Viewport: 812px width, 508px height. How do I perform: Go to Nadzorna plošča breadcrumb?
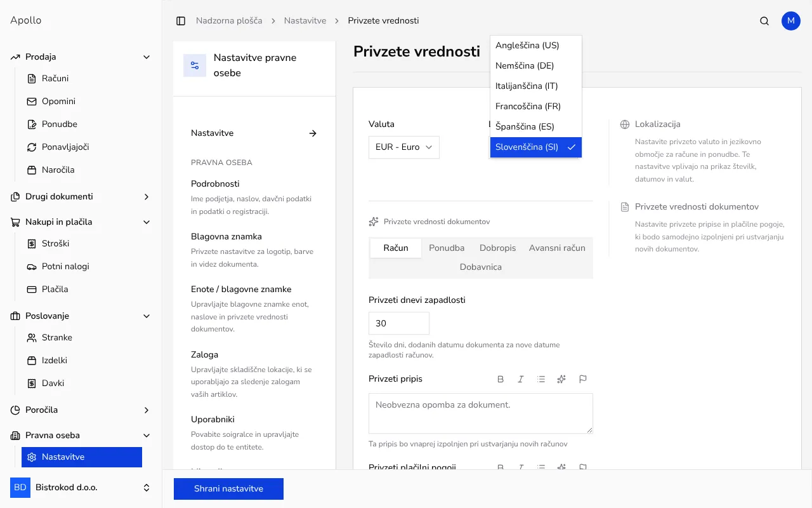click(229, 21)
